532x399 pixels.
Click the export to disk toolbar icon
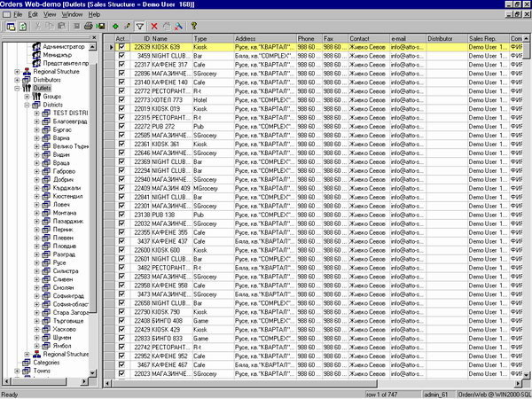(x=100, y=26)
